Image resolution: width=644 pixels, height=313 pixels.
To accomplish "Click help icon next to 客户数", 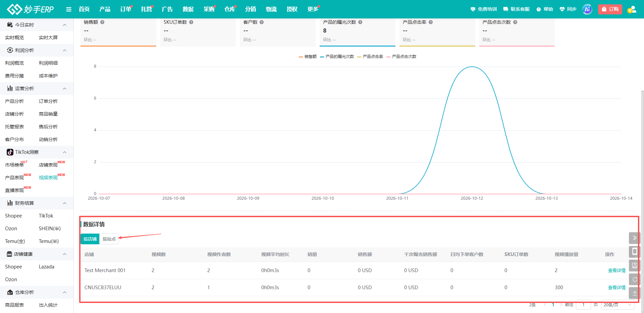I will [262, 22].
